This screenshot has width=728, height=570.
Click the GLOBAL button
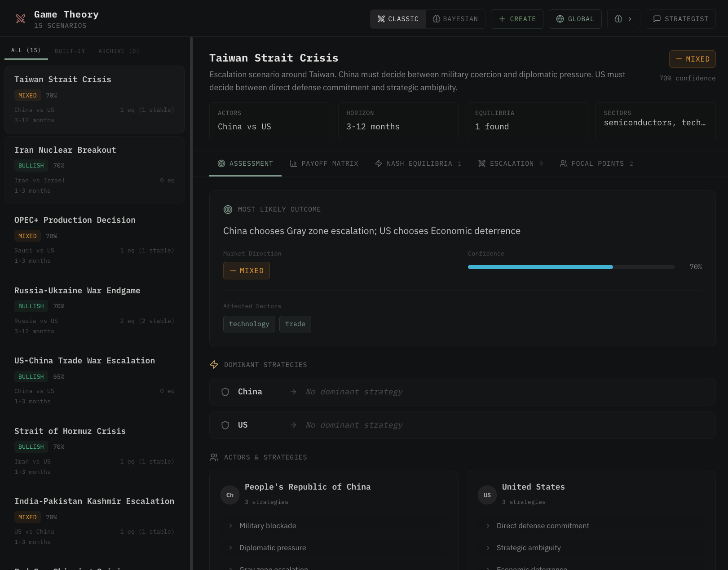click(575, 19)
